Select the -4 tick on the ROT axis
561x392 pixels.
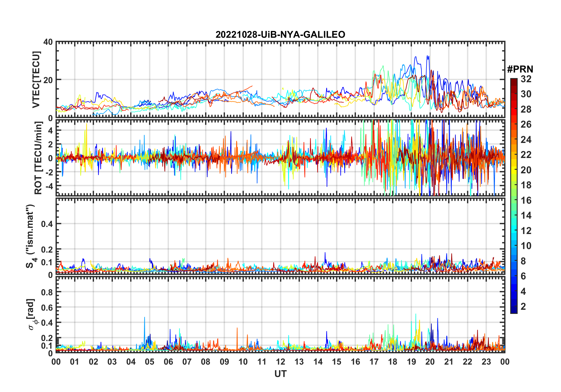[50, 186]
